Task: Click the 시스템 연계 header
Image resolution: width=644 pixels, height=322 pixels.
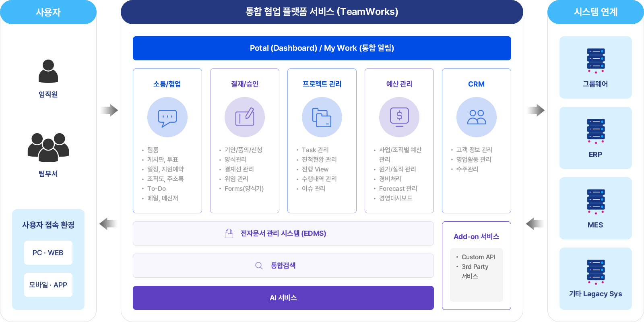Action: click(x=596, y=12)
